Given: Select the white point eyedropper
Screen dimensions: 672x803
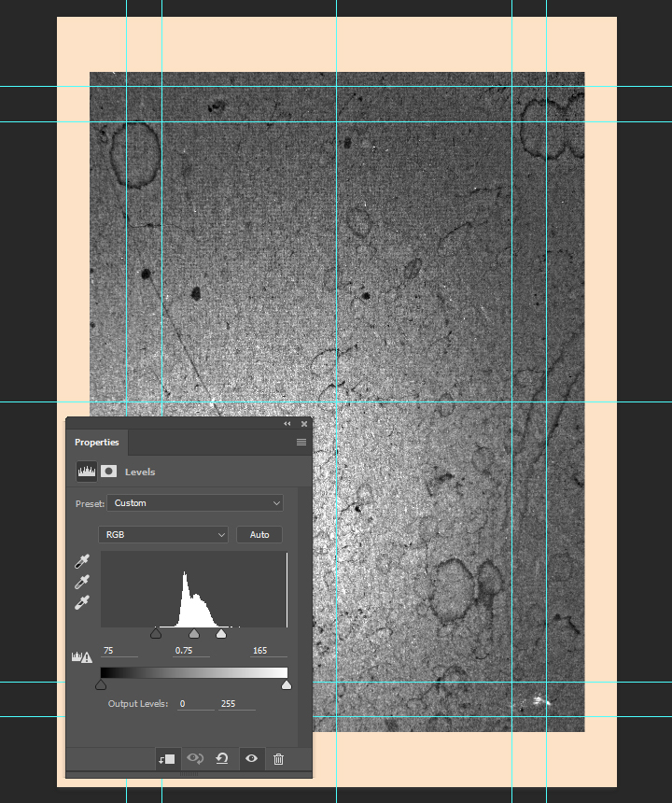Looking at the screenshot, I should coord(82,603).
